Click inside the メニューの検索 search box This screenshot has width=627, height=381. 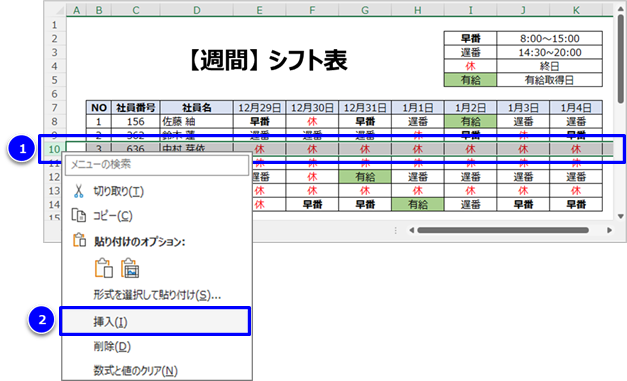157,165
